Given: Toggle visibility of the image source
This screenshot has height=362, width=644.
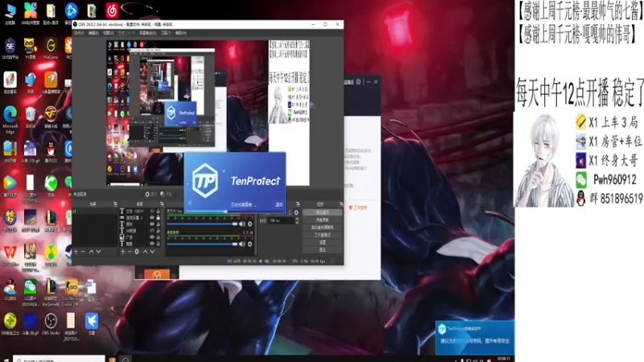Looking at the screenshot, I should (152, 237).
